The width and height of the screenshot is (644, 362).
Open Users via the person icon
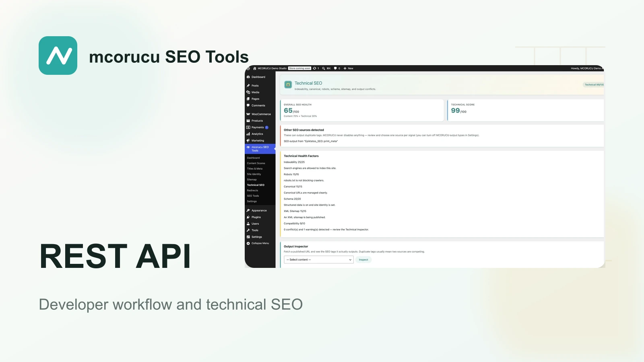click(x=248, y=224)
